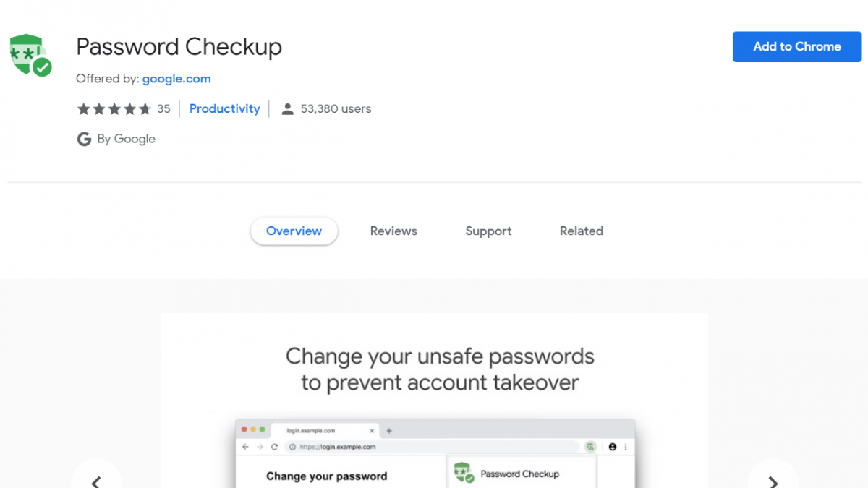Select the Overview tab

294,231
